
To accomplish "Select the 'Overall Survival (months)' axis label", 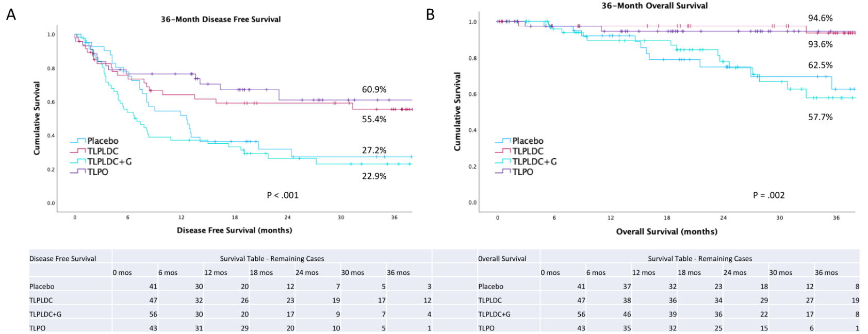I will 666,231.
